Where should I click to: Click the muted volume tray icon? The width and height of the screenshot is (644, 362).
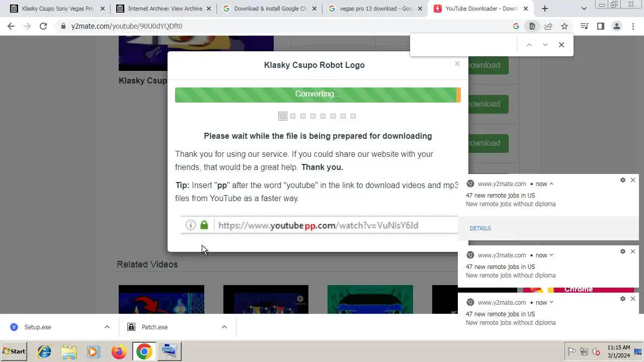coord(596,351)
